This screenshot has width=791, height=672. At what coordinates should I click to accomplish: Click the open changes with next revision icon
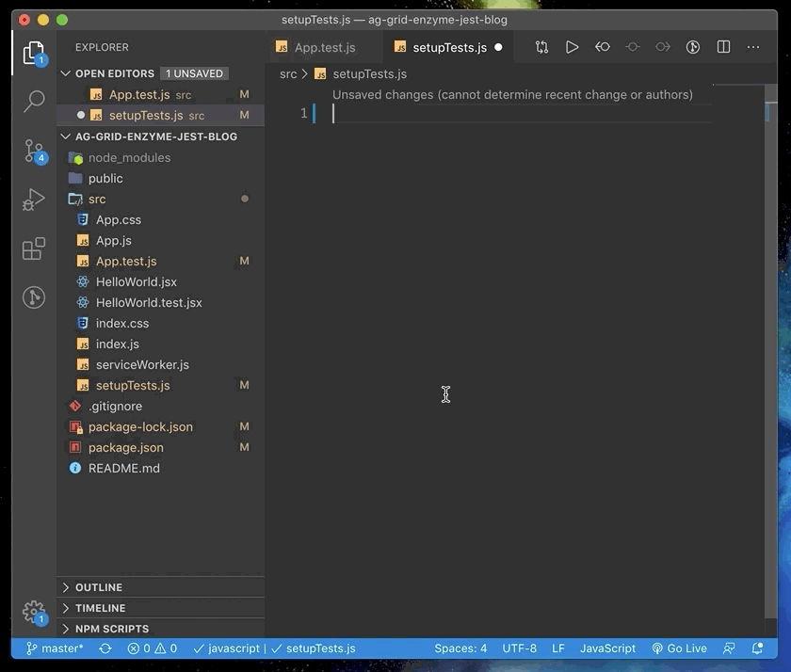[x=663, y=47]
